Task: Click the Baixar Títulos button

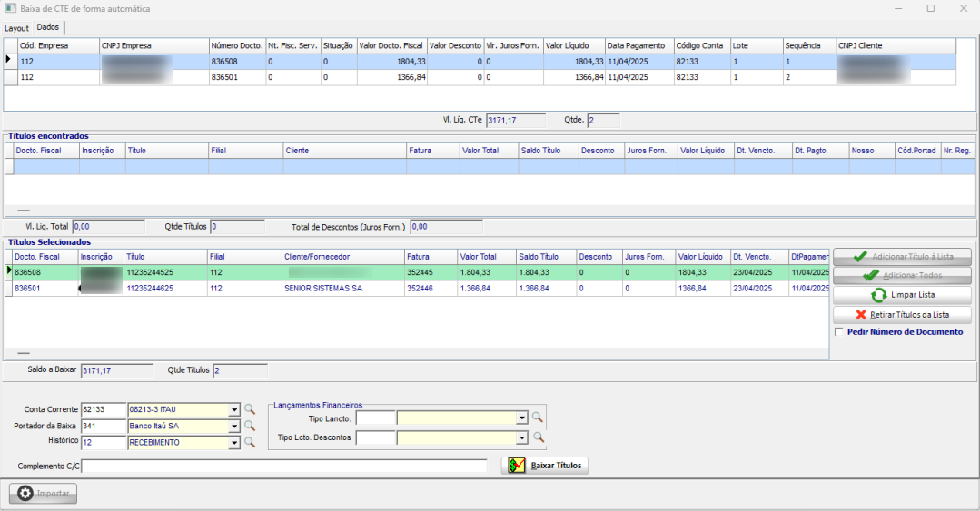Action: click(x=545, y=466)
